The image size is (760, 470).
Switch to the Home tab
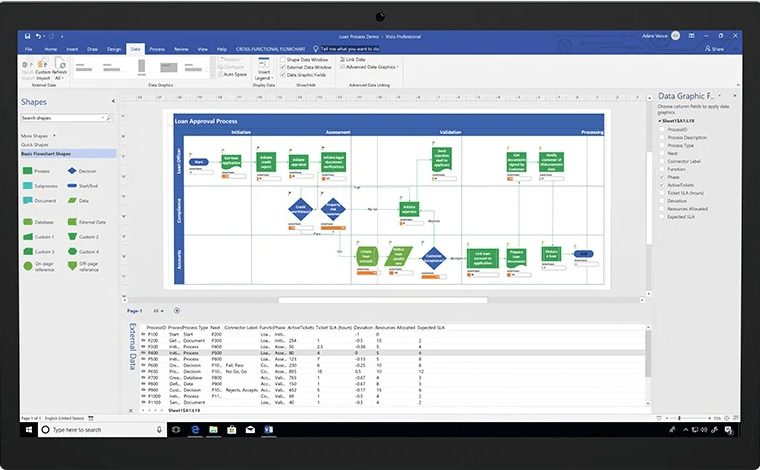click(50, 49)
